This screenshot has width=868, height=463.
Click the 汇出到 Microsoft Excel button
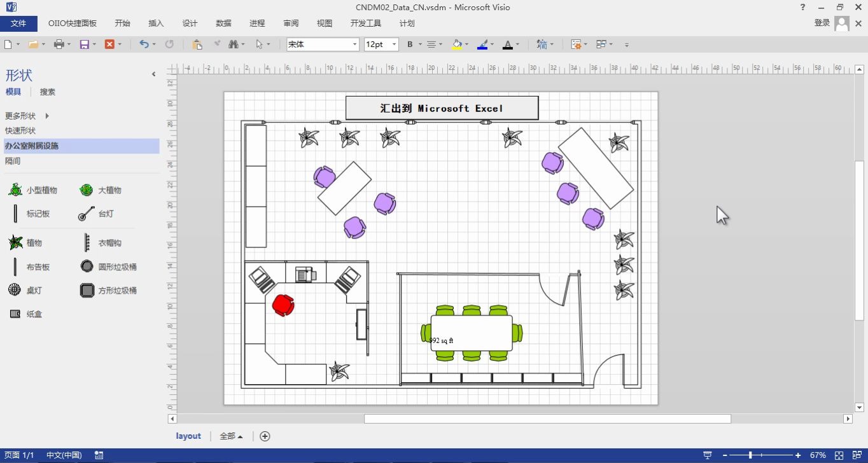tap(442, 108)
